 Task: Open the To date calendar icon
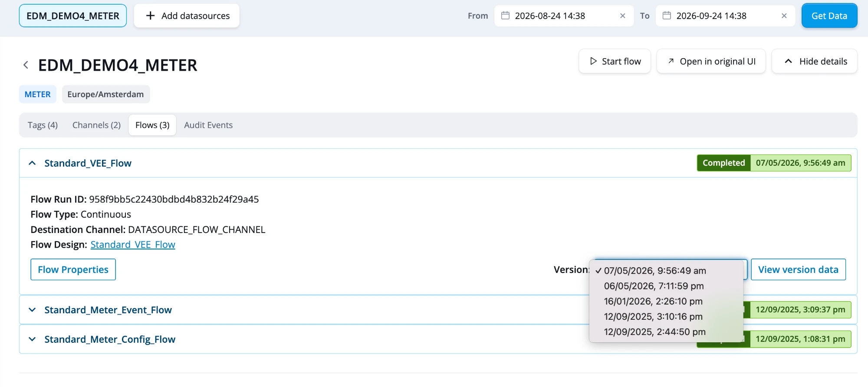(667, 16)
